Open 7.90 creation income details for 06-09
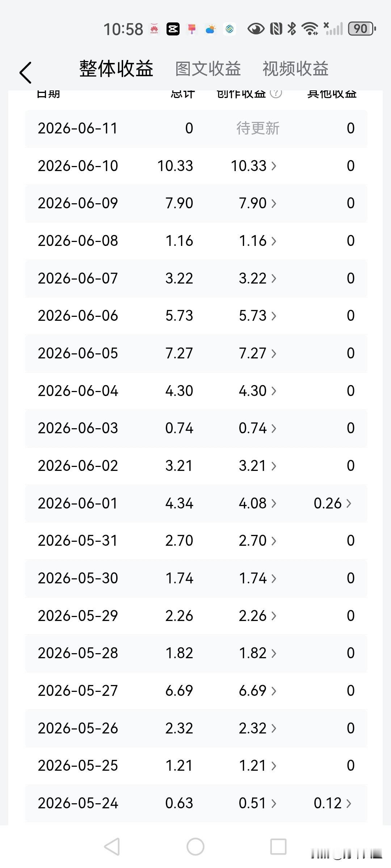Screen dimensions: 391x868 [x=258, y=203]
